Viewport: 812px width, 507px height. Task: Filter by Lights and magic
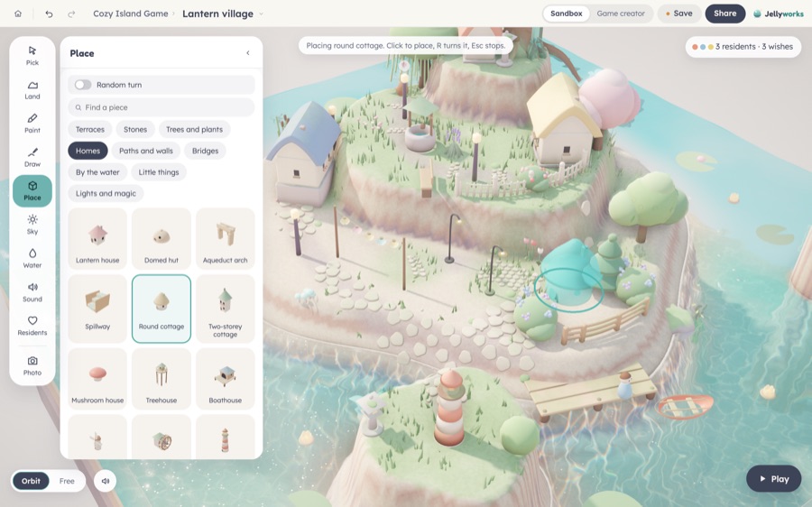click(106, 193)
